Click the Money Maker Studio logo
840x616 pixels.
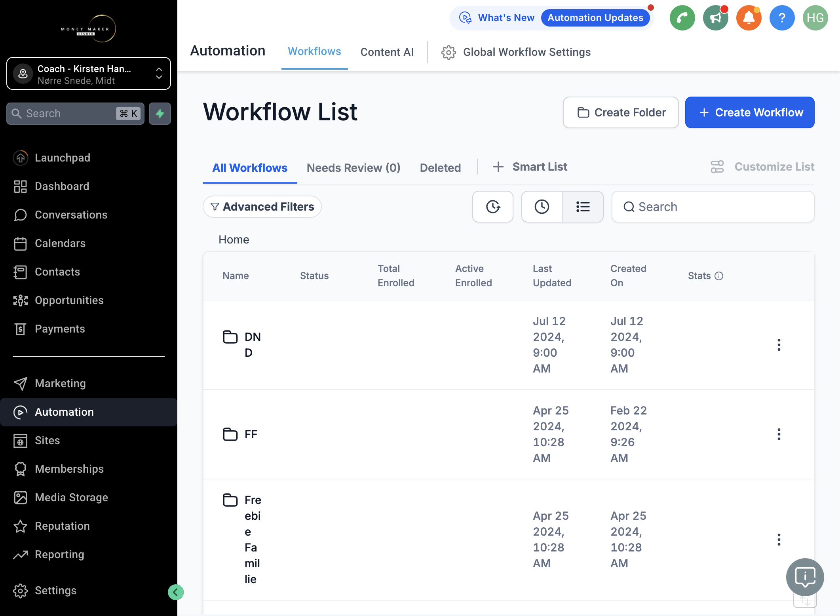coord(88,29)
